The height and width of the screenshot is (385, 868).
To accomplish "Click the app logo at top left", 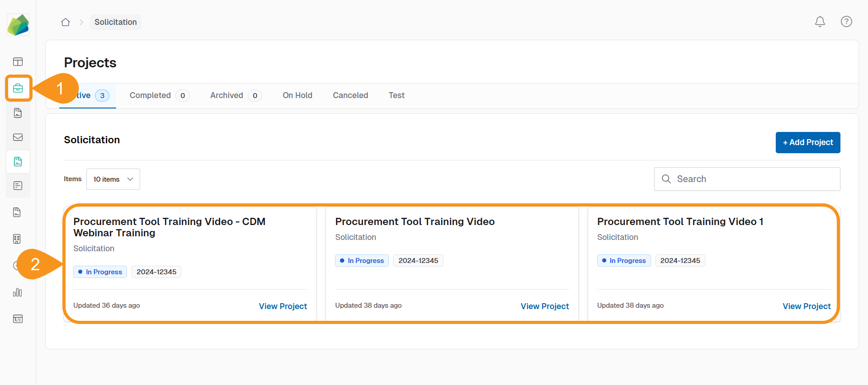I will click(18, 25).
